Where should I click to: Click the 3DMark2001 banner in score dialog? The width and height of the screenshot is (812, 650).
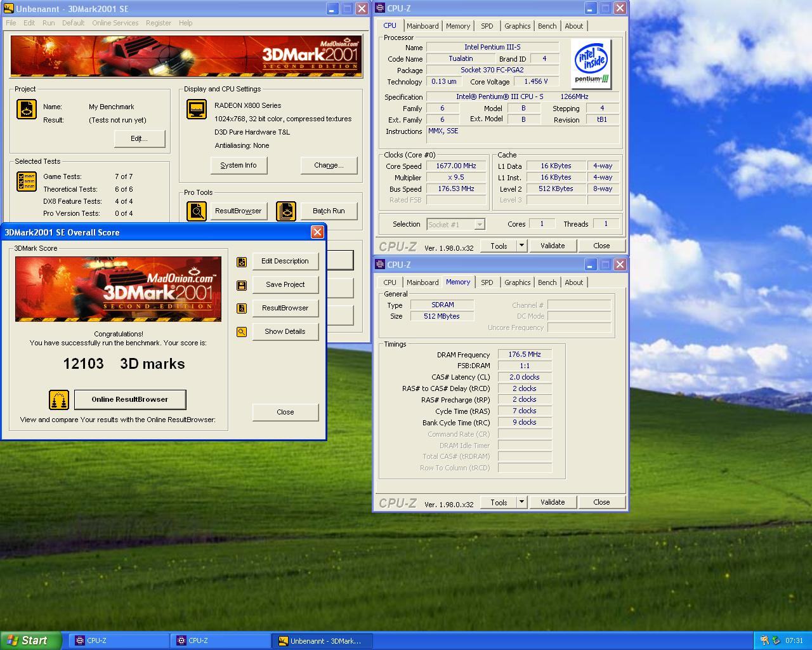118,289
